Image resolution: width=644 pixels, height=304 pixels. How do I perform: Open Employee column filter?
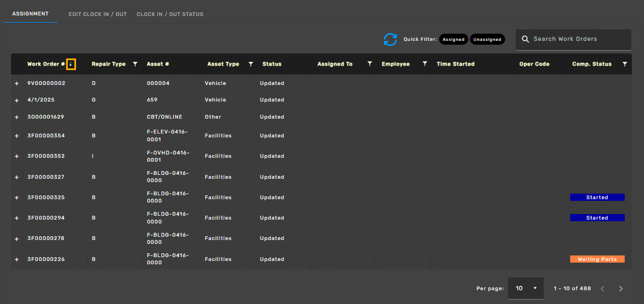tap(425, 65)
